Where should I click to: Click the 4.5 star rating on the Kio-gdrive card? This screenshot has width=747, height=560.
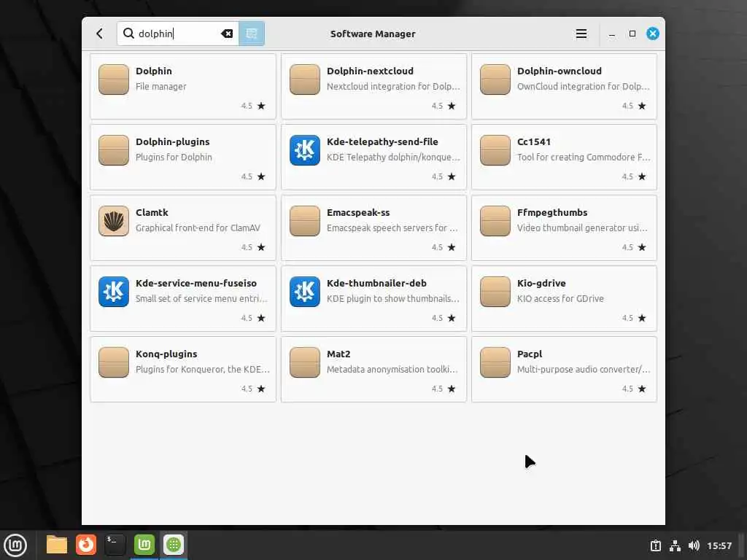[x=634, y=318]
